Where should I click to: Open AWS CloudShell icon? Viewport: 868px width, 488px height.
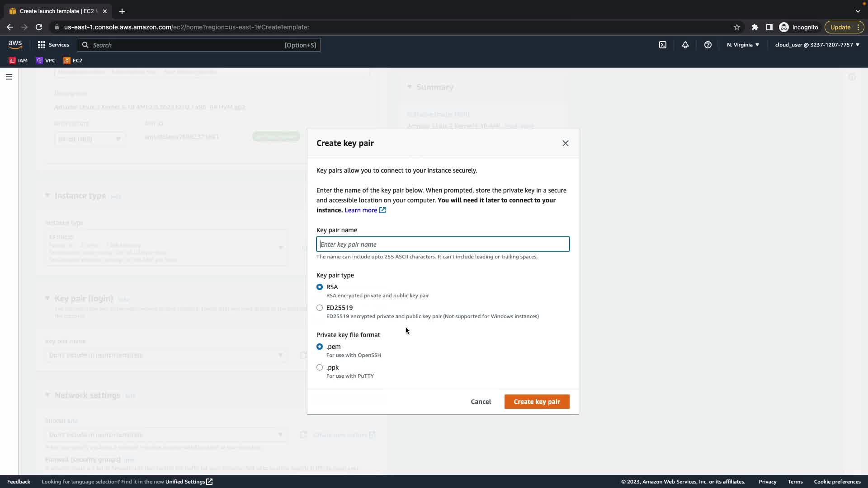(663, 45)
